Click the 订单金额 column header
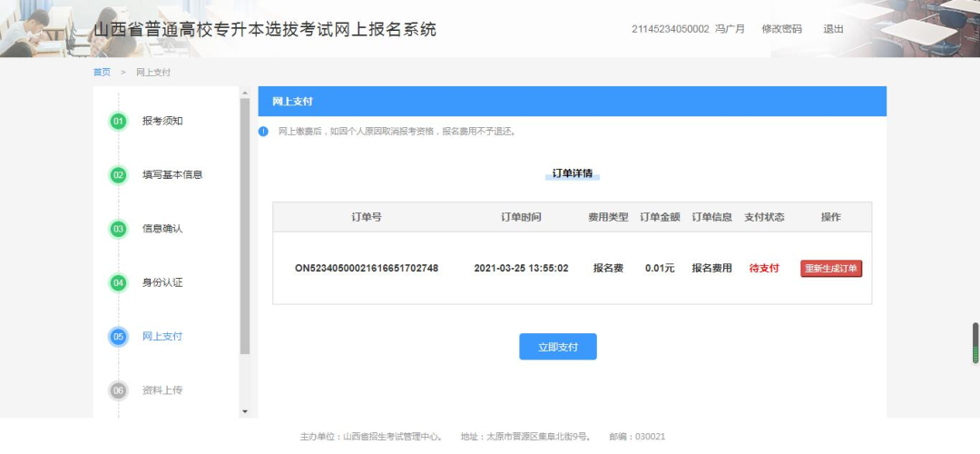The image size is (980, 454). pos(660,217)
